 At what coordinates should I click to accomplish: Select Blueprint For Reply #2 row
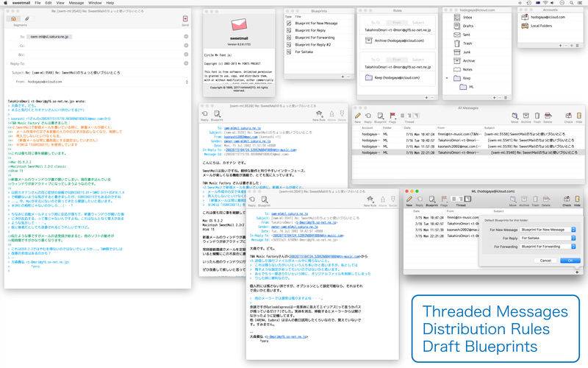tap(319, 45)
